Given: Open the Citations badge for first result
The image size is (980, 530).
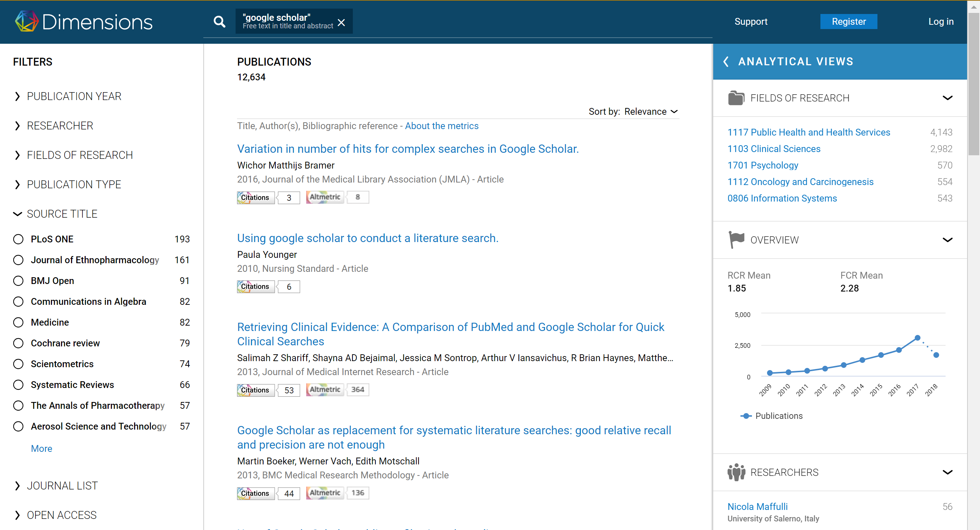Looking at the screenshot, I should click(x=268, y=198).
